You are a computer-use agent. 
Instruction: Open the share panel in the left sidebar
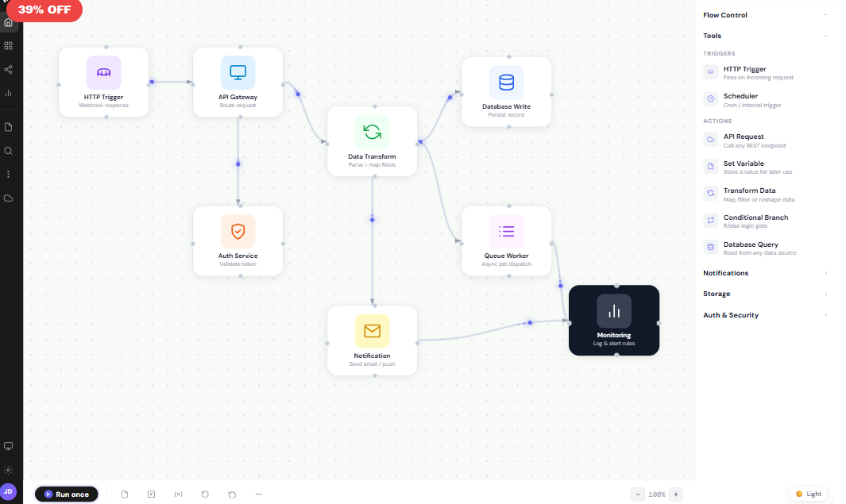[x=8, y=70]
